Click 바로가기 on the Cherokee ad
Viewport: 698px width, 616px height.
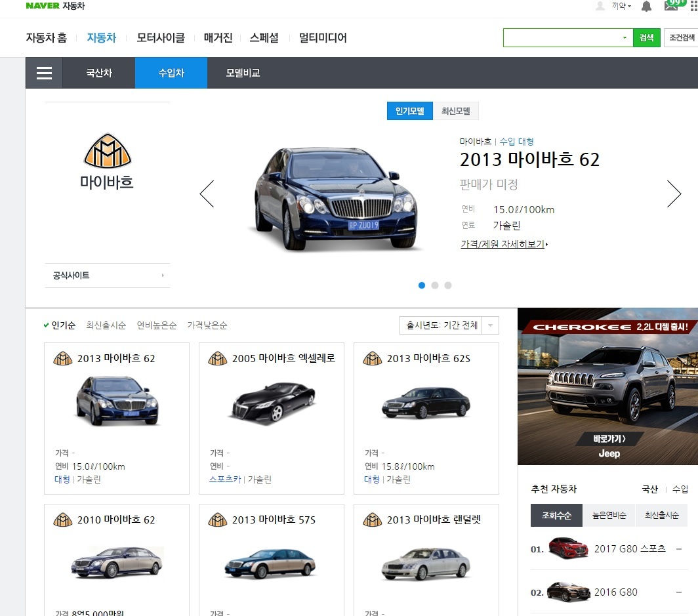[x=609, y=439]
